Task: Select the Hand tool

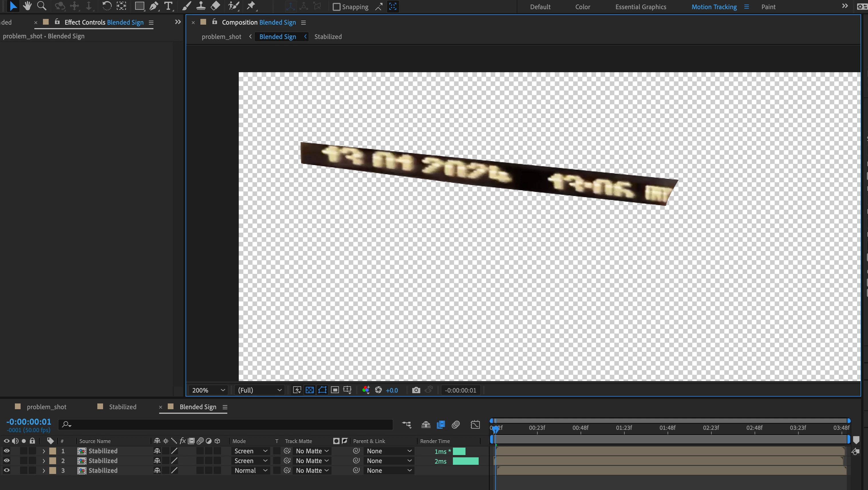Action: pyautogui.click(x=27, y=6)
